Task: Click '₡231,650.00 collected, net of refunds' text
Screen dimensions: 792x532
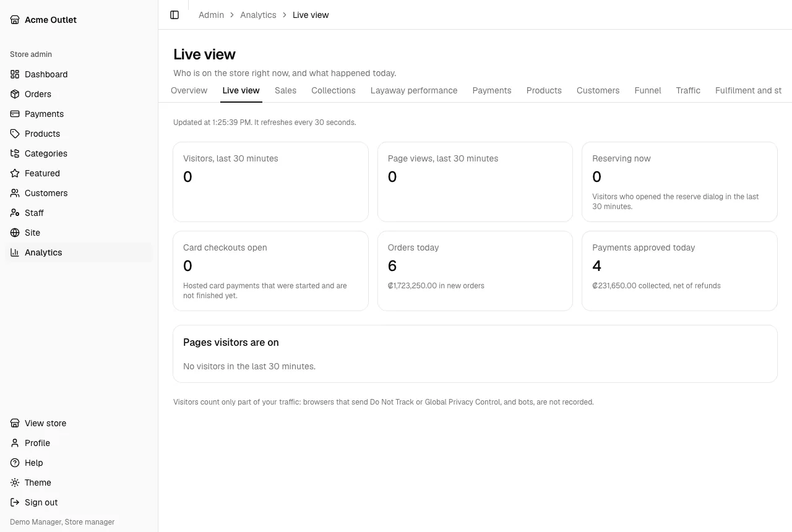Action: pyautogui.click(x=656, y=286)
